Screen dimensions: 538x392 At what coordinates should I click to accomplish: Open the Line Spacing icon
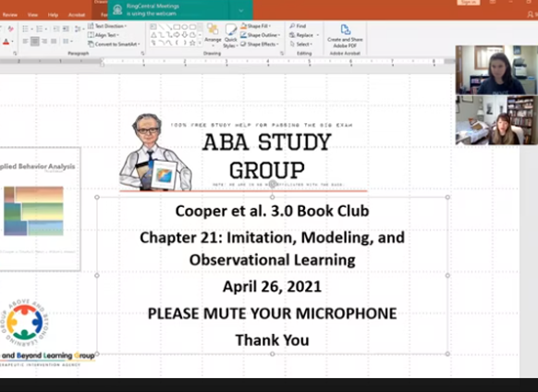78,29
